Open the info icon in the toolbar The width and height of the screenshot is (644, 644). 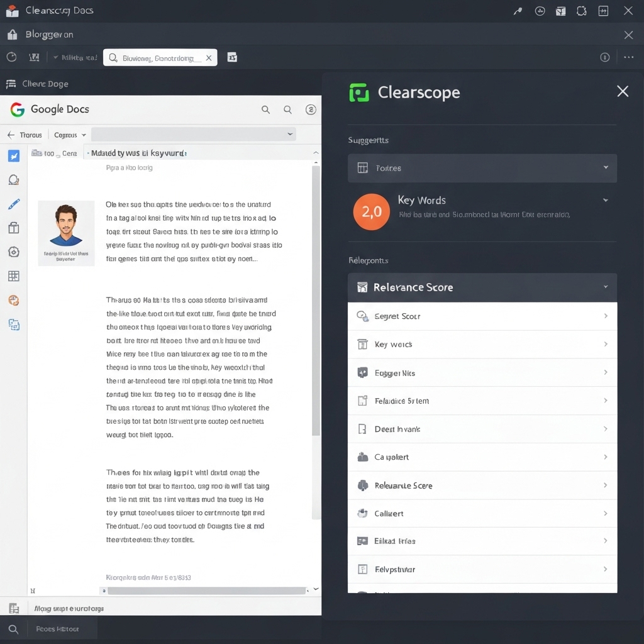[x=604, y=57]
